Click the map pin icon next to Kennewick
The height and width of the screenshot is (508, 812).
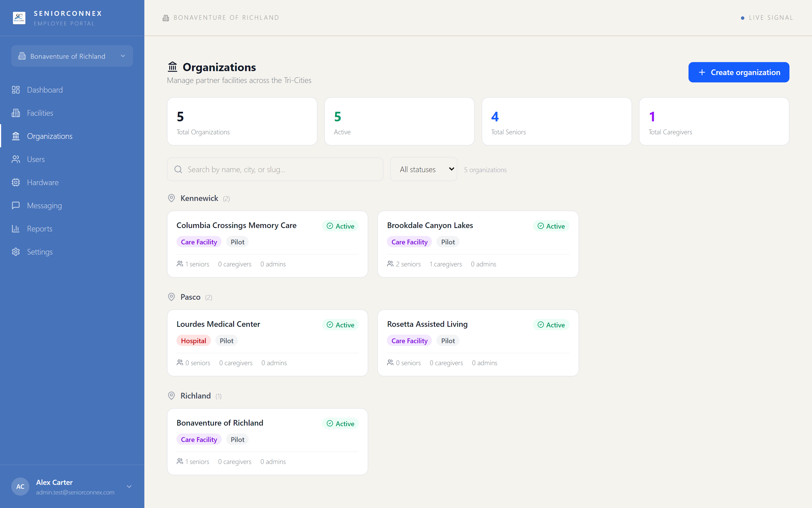[171, 198]
